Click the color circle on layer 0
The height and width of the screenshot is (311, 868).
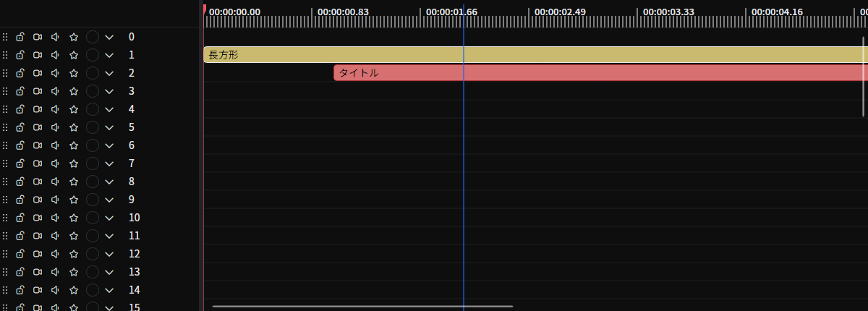93,37
